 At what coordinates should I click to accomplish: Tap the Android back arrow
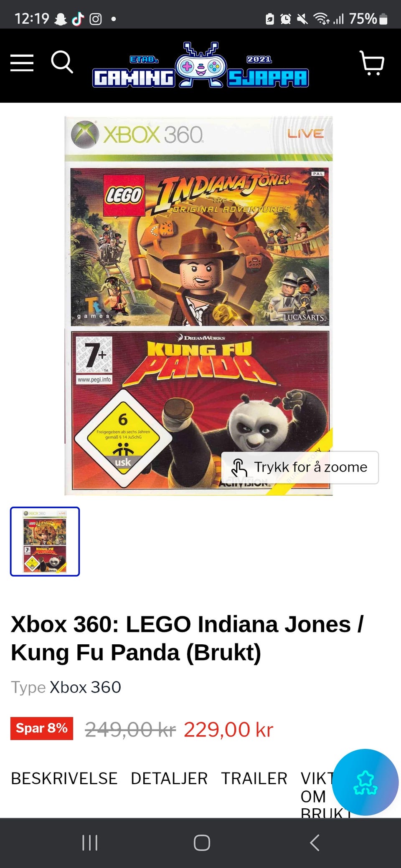pyautogui.click(x=315, y=843)
